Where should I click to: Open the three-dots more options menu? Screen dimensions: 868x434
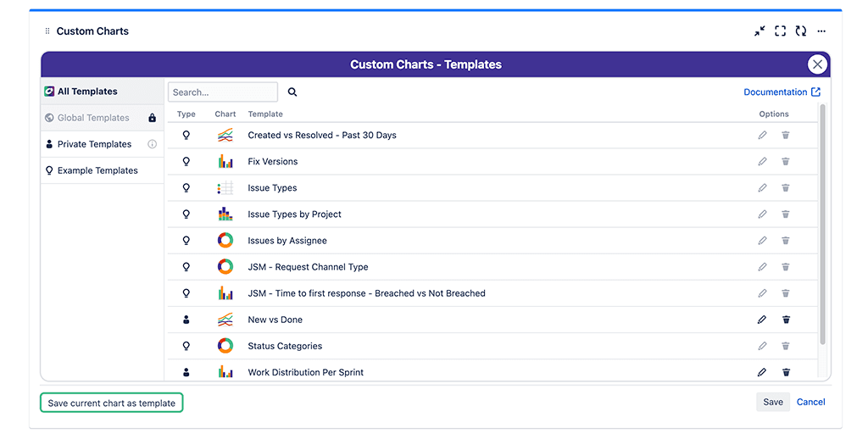pos(821,31)
